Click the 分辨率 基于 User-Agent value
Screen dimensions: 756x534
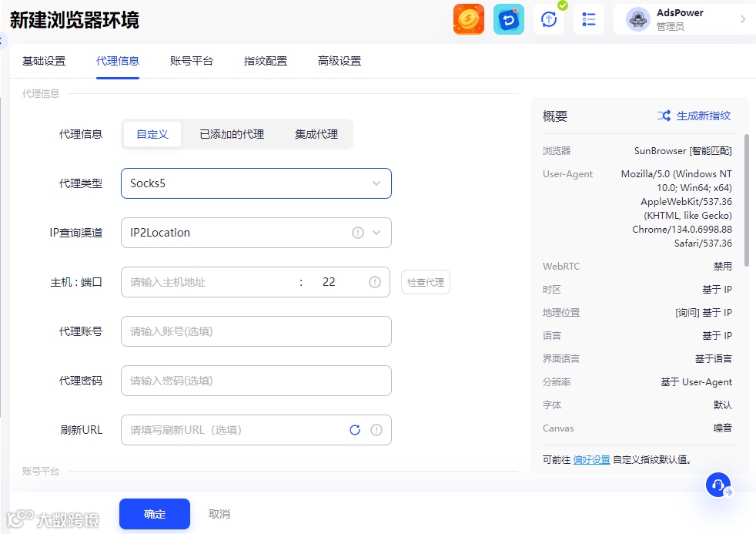(x=696, y=382)
